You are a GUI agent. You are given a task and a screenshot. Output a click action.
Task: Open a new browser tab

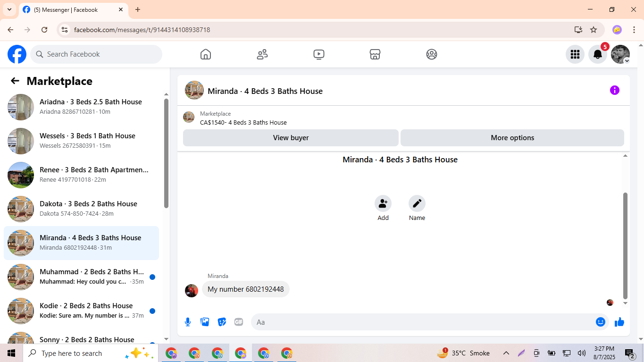coord(138,9)
